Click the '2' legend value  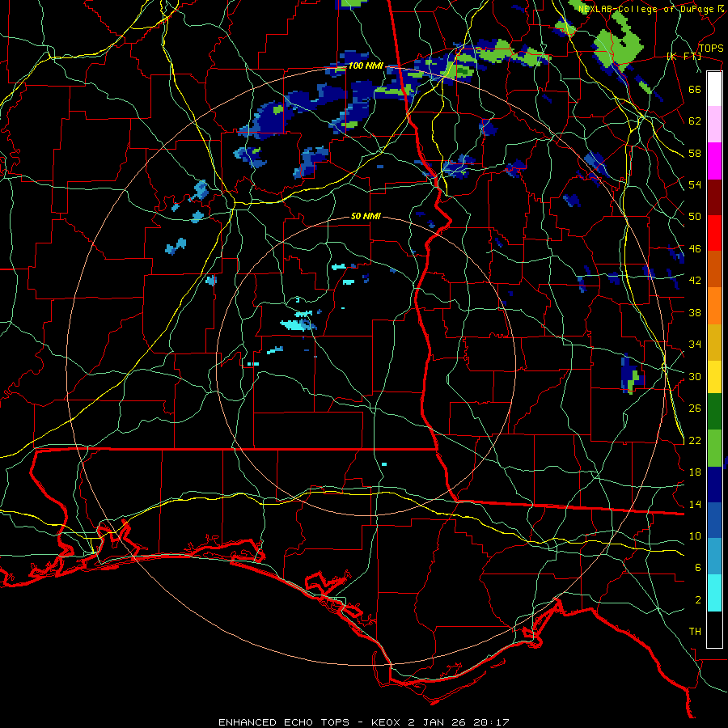point(698,600)
